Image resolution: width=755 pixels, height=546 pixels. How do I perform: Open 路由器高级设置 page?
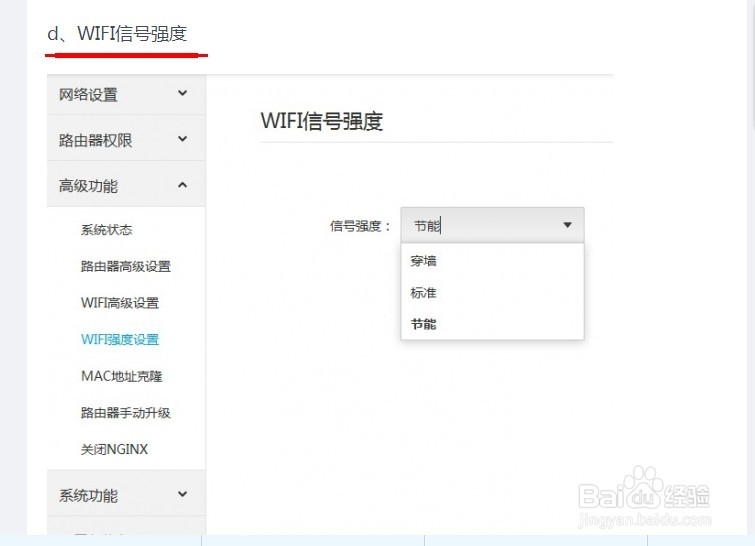click(126, 266)
